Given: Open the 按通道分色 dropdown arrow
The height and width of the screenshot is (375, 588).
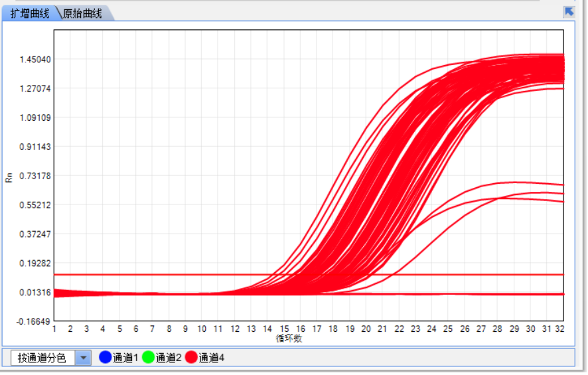Looking at the screenshot, I should (x=84, y=358).
